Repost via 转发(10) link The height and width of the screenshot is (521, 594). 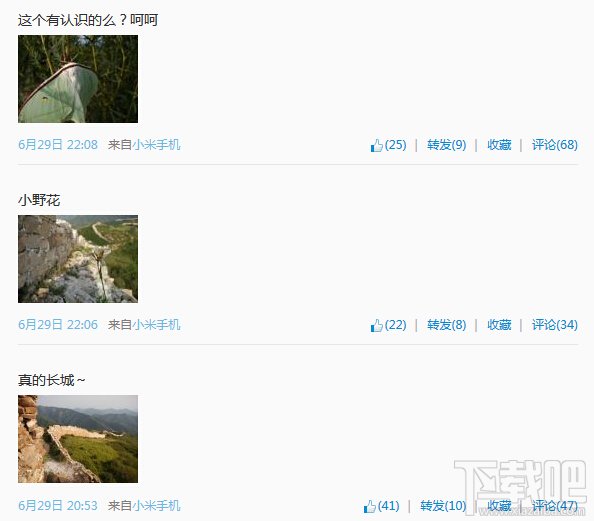[443, 505]
